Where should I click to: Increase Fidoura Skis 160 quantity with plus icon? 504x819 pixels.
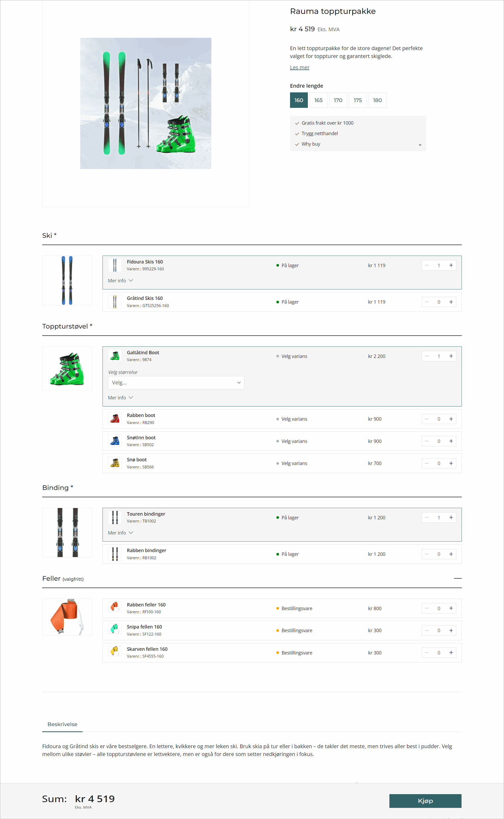(452, 265)
